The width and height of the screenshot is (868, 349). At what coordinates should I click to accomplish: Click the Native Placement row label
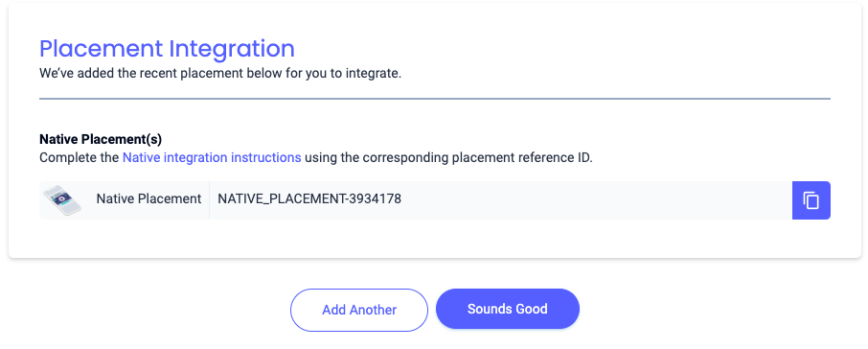tap(148, 198)
